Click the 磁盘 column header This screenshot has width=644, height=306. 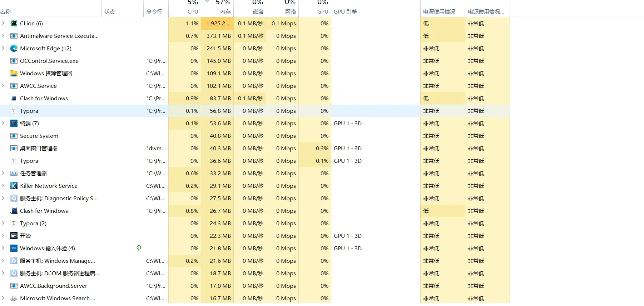point(257,11)
